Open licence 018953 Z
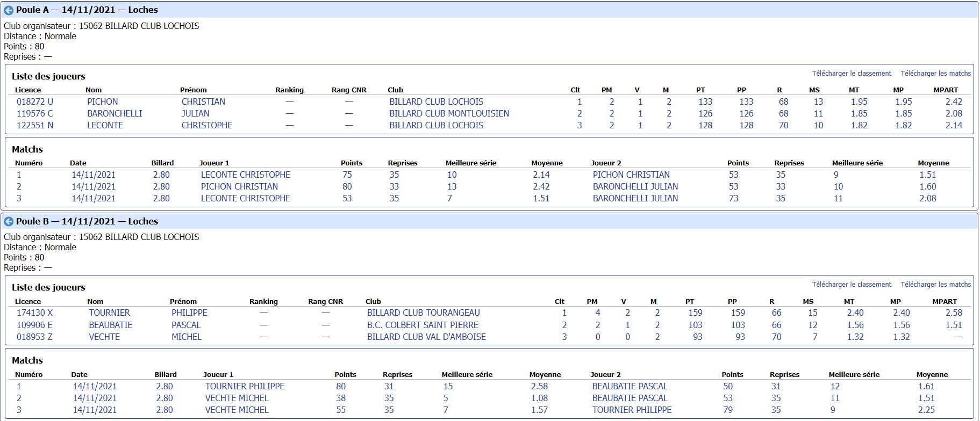The width and height of the screenshot is (980, 421). coord(35,337)
